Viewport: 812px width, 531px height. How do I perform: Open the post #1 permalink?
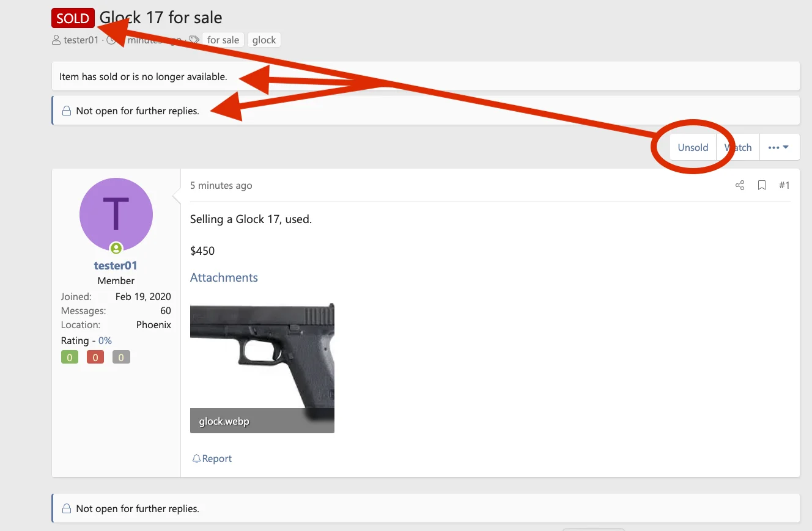tap(784, 185)
